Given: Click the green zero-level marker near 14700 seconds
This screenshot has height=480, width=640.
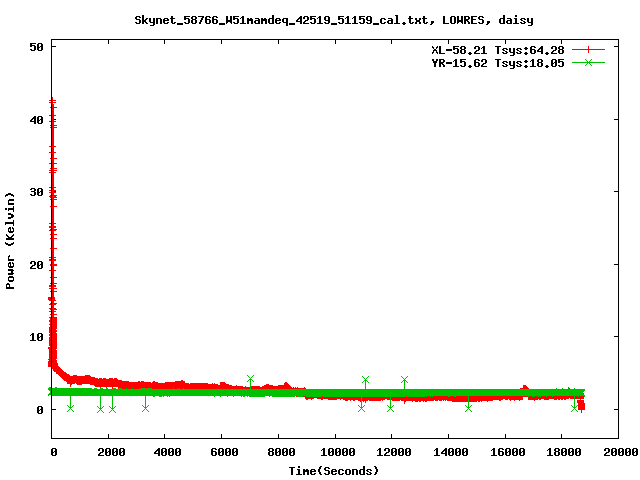Looking at the screenshot, I should [468, 408].
